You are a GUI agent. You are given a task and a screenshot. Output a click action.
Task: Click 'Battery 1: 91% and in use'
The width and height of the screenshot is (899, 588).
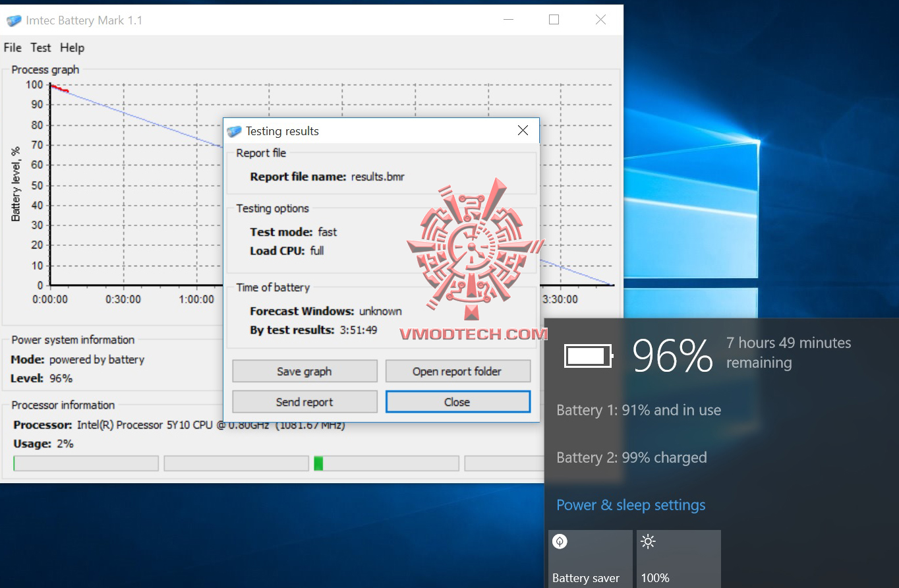639,410
